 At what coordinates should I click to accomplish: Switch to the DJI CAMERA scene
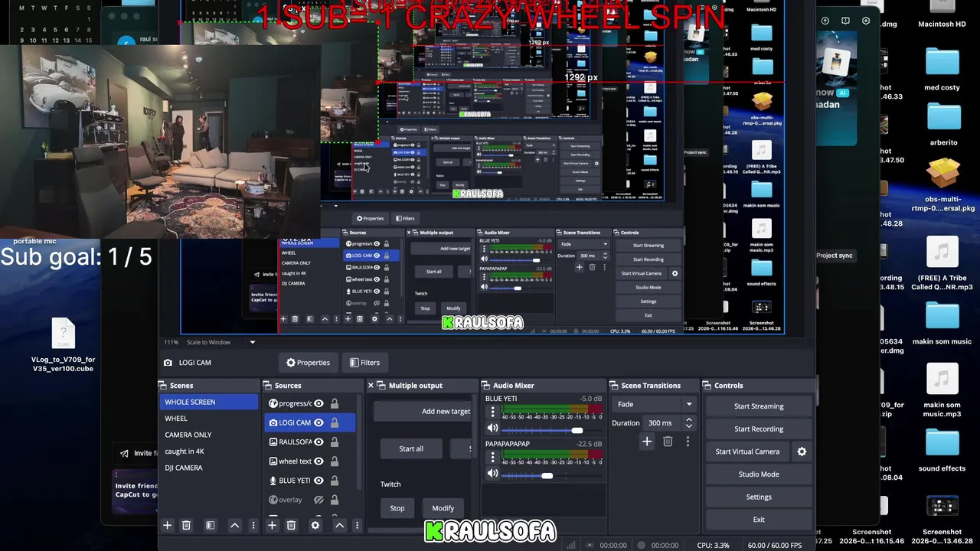click(209, 468)
